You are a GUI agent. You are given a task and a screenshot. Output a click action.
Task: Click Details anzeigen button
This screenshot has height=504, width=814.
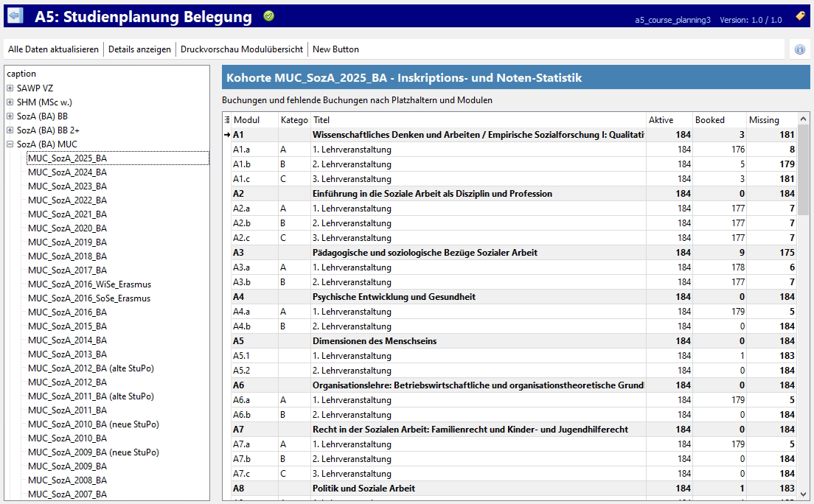[x=139, y=49]
